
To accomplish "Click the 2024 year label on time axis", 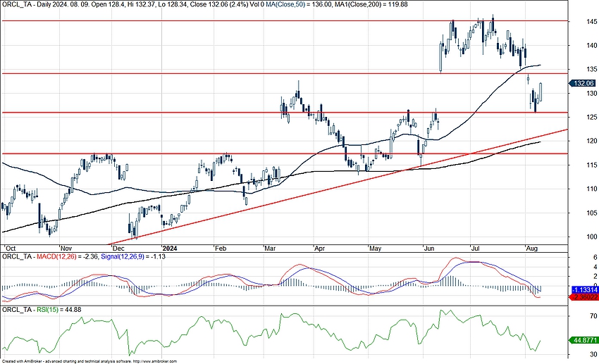I will point(170,249).
